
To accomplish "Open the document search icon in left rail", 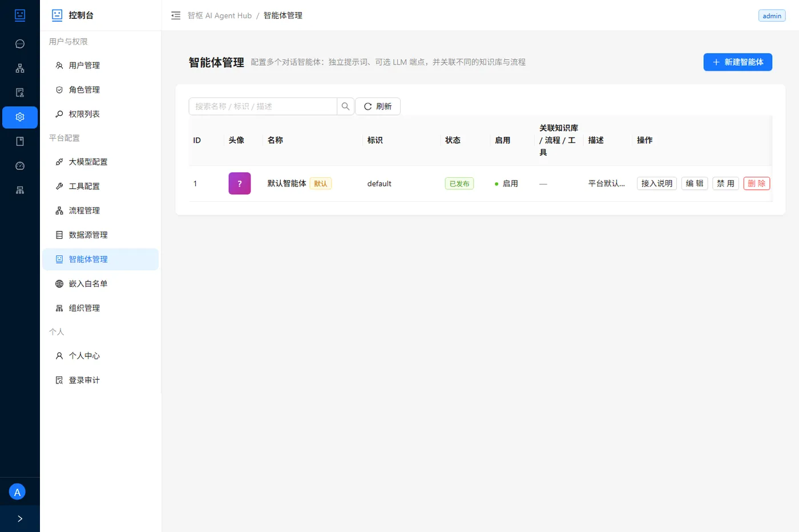I will 20,92.
